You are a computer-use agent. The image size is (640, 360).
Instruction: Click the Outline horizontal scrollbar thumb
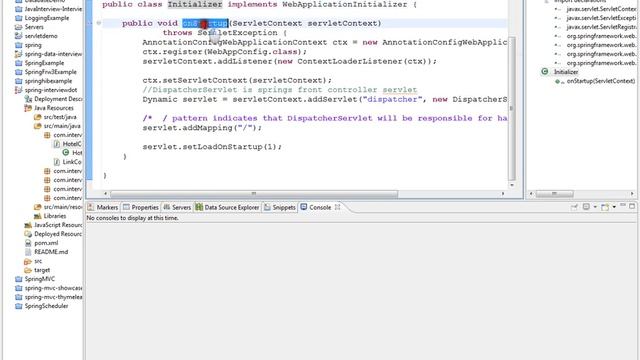point(554,194)
